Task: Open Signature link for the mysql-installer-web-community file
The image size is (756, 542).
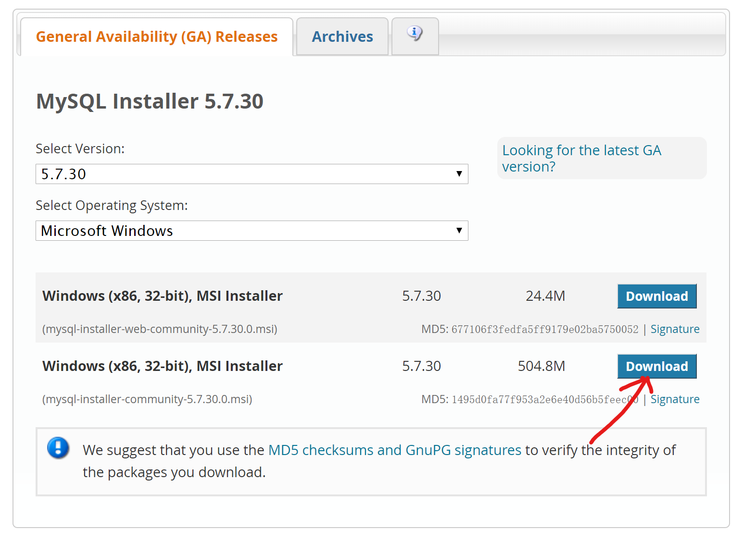Action: (x=675, y=329)
